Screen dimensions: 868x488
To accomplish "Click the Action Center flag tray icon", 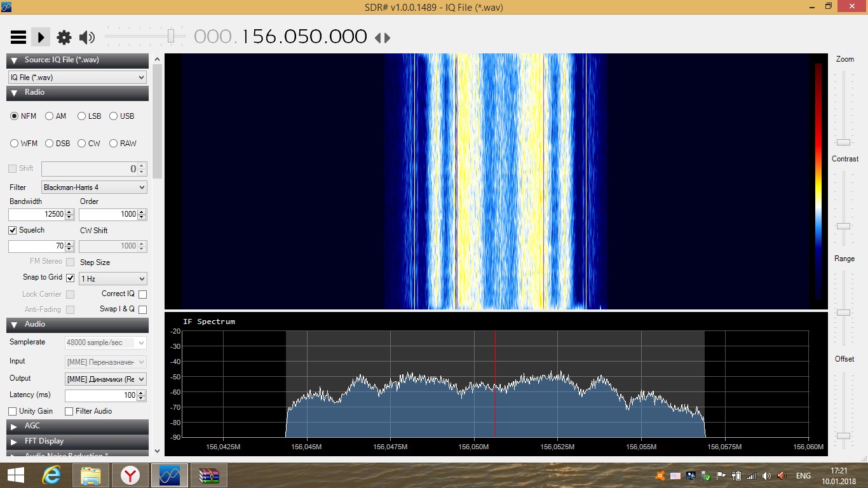I will [x=721, y=476].
